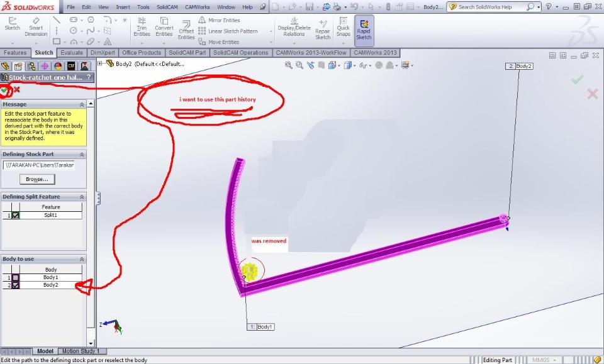This screenshot has height=364, width=604.
Task: Click the Previous View icon
Action: (x=310, y=65)
